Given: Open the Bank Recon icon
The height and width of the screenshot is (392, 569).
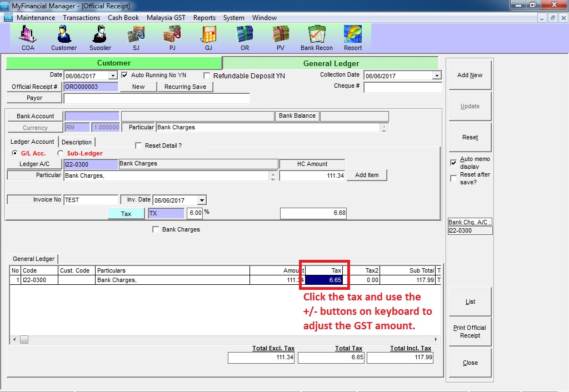Looking at the screenshot, I should click(317, 37).
